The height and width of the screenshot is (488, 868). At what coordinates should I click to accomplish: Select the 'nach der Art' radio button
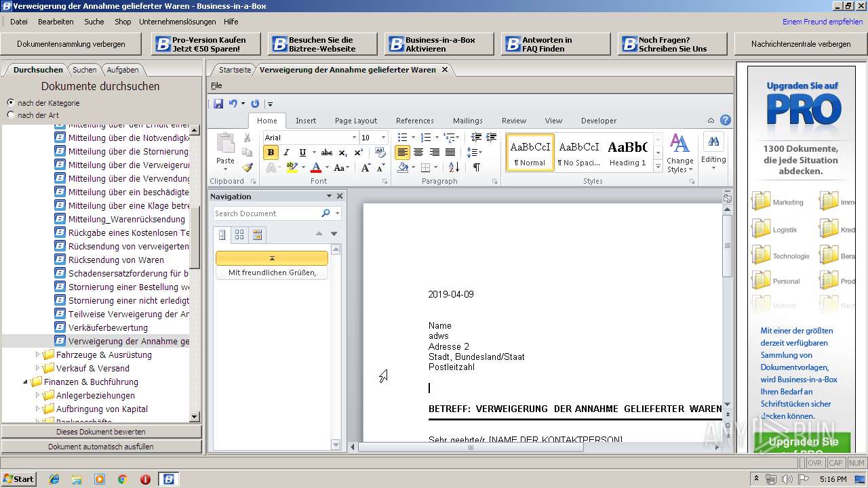coord(11,115)
